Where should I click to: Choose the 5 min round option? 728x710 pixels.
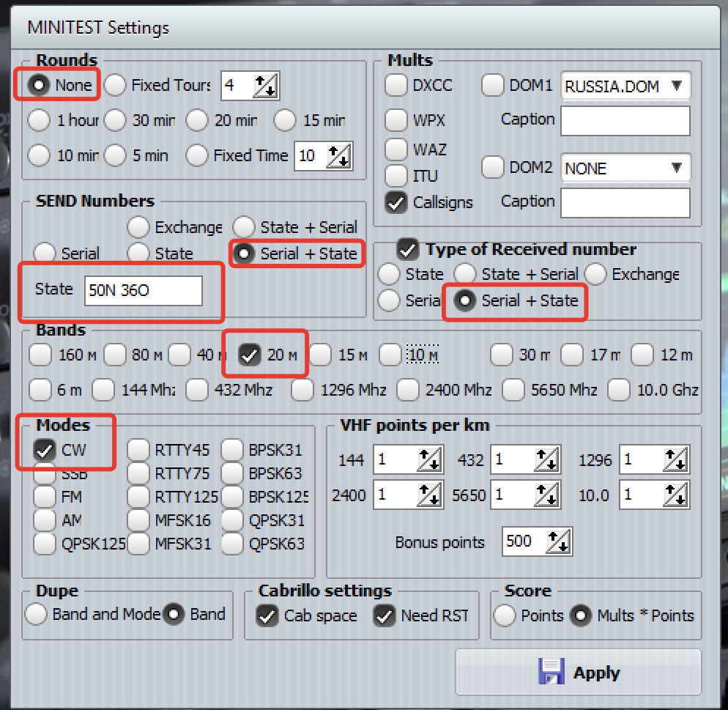point(115,155)
